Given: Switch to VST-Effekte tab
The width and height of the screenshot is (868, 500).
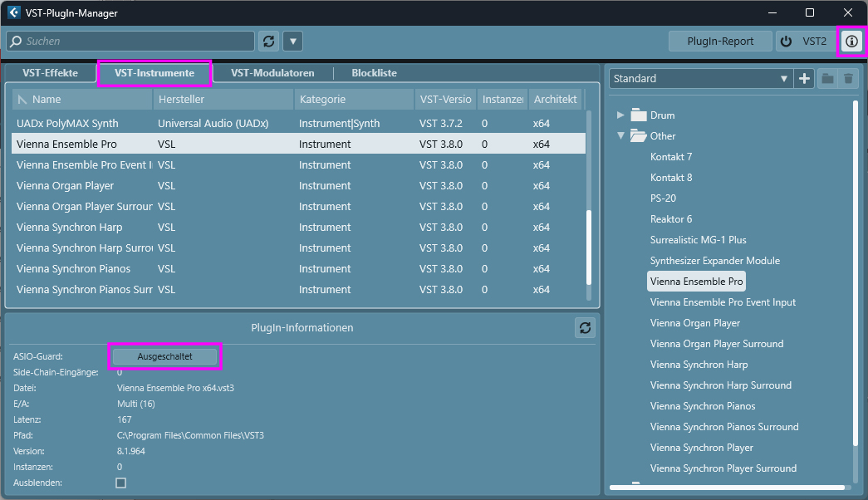Looking at the screenshot, I should tap(51, 73).
